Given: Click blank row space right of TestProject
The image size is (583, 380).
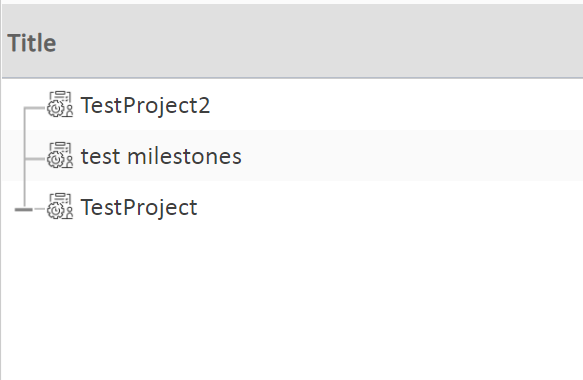Looking at the screenshot, I should click(390, 207).
